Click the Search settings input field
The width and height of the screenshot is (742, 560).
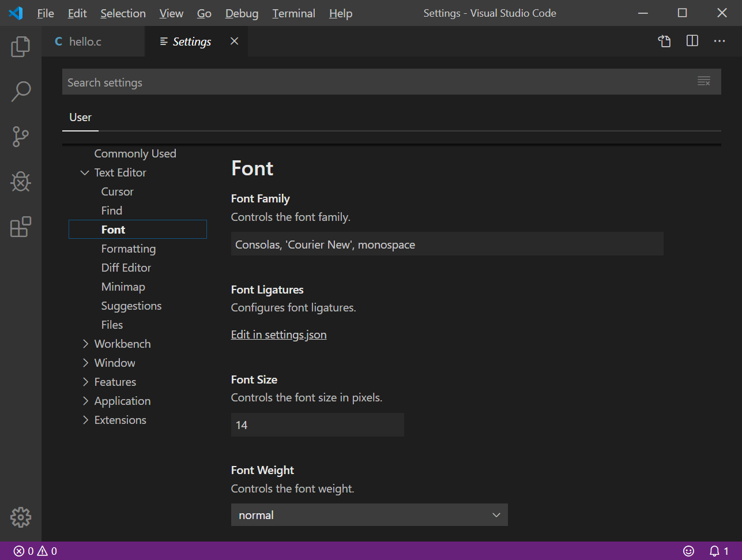pyautogui.click(x=391, y=82)
